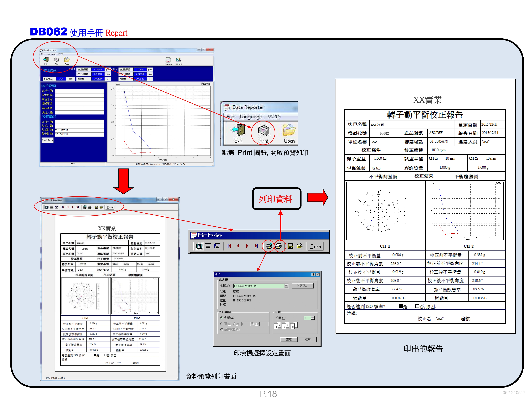Image resolution: width=532 pixels, height=399 pixels.
Task: Click zoom-to-fit icon in small Print Preview window
Action: click(47, 207)
